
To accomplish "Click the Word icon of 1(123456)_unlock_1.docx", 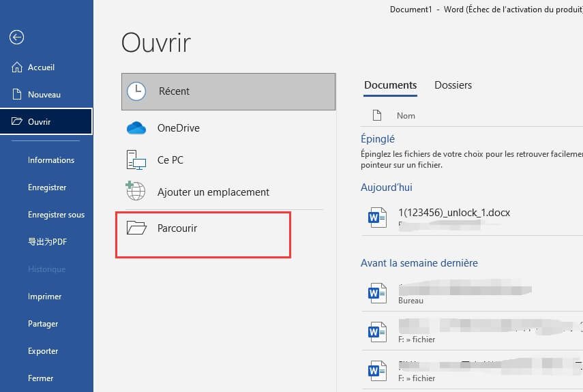I will 377,217.
